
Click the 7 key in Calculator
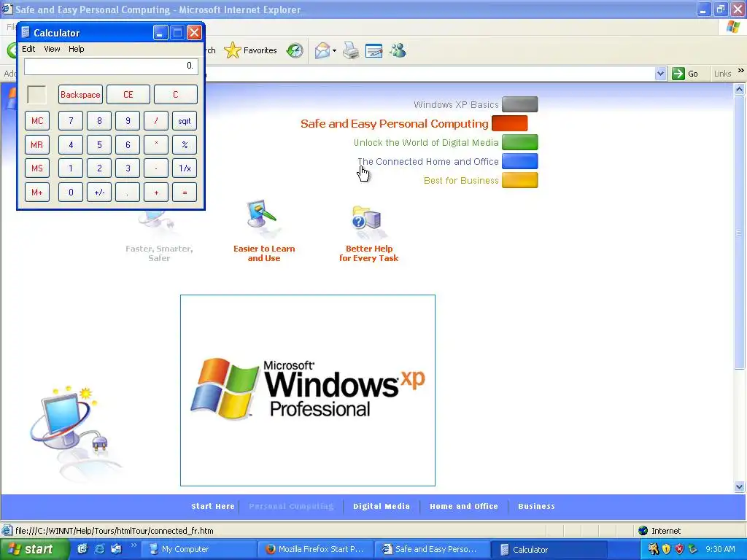pyautogui.click(x=71, y=121)
